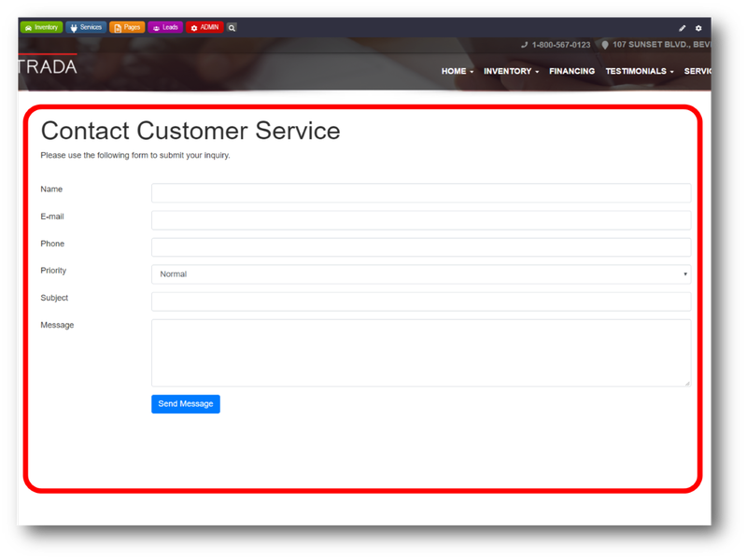Open the orange Pages admin button
747x560 pixels.
click(127, 28)
